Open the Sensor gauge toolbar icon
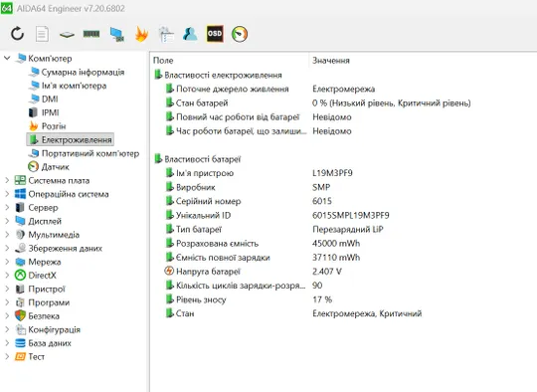Screen dimensions: 537x392 click(240, 34)
